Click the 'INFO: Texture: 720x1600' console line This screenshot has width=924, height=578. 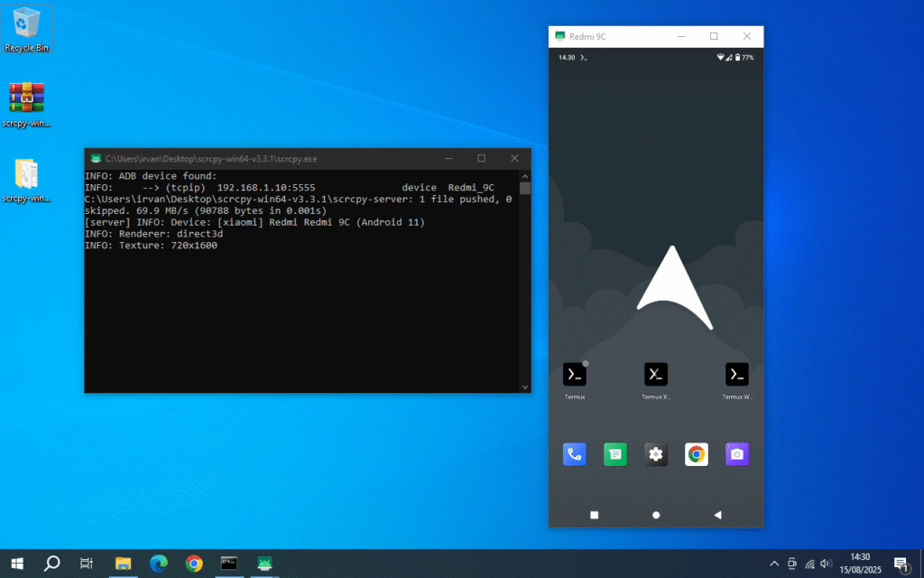coord(151,246)
